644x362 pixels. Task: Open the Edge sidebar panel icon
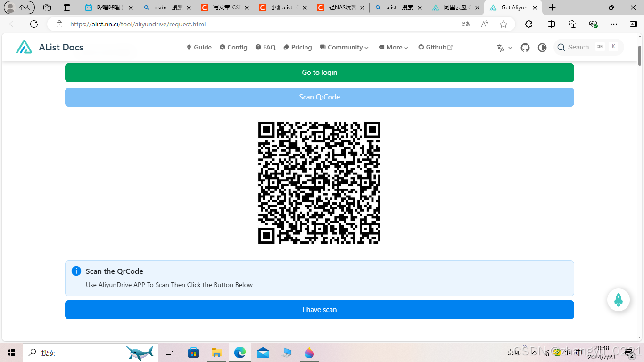(634, 24)
